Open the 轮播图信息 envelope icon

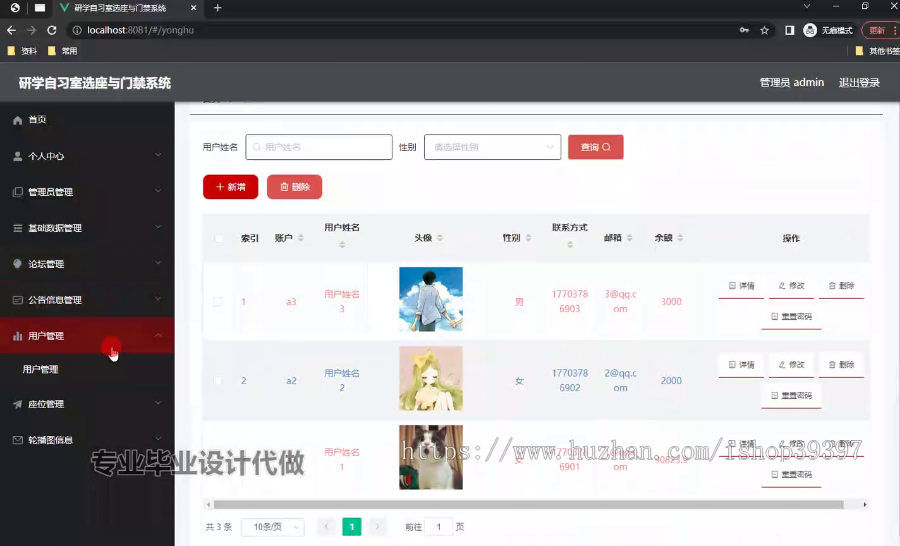click(17, 440)
